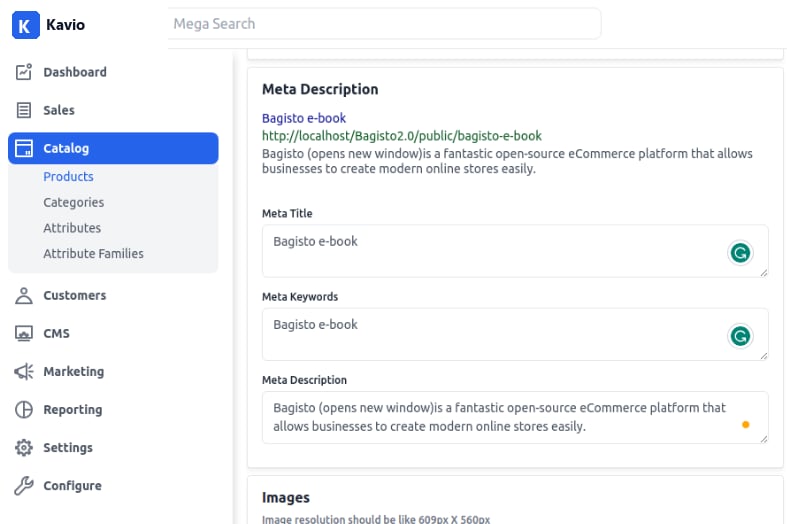Viewport: 787px width, 524px height.
Task: Grab Meta Title textarea resize handle
Action: [763, 273]
